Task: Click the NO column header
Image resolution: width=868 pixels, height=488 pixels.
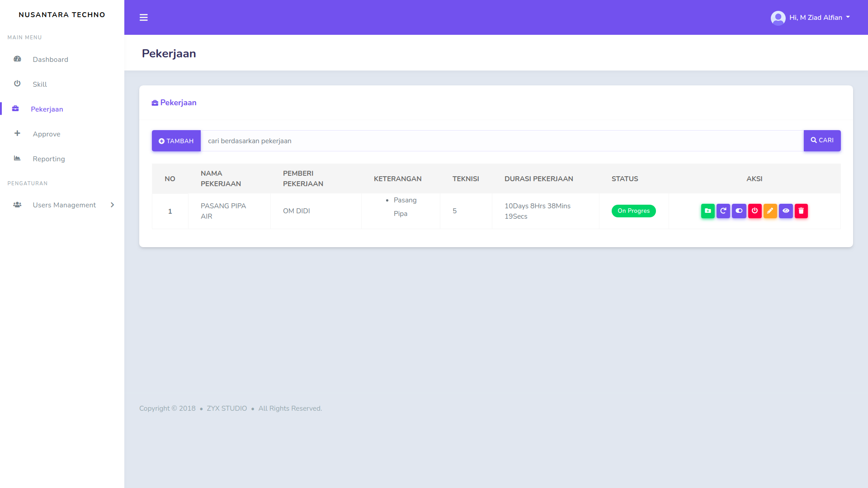Action: [170, 179]
